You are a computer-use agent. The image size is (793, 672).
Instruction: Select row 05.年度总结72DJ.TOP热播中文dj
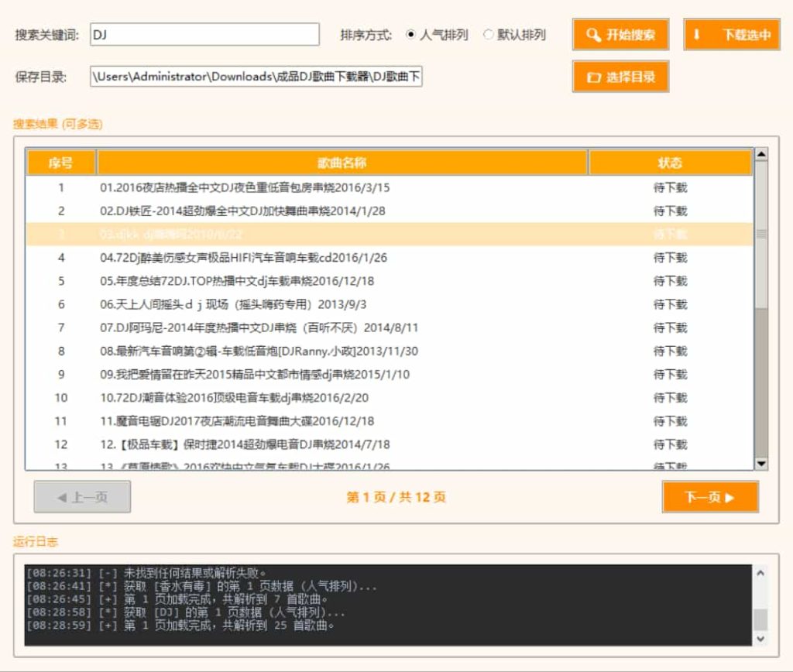coord(390,281)
